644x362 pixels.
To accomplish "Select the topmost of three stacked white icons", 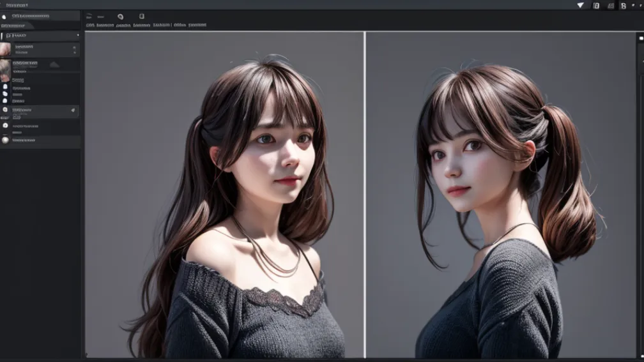I will point(5,87).
